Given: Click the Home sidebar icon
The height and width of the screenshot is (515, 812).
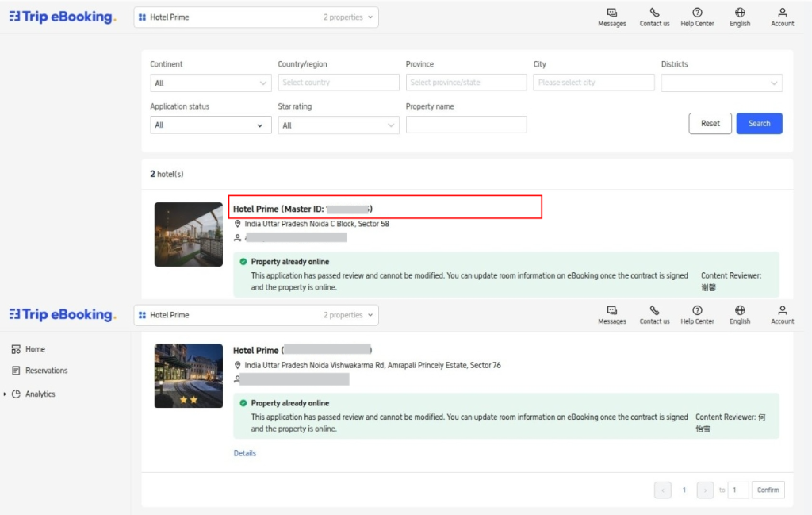Looking at the screenshot, I should point(16,349).
